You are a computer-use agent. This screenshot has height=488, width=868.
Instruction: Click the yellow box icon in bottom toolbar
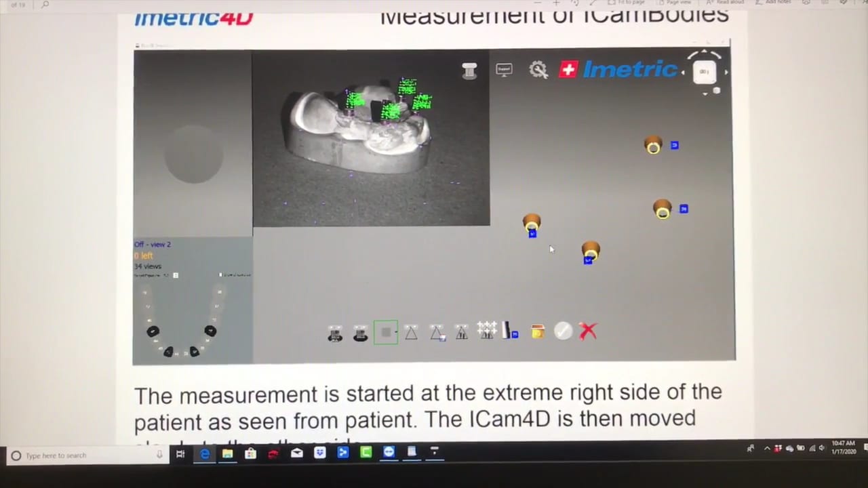(x=538, y=331)
